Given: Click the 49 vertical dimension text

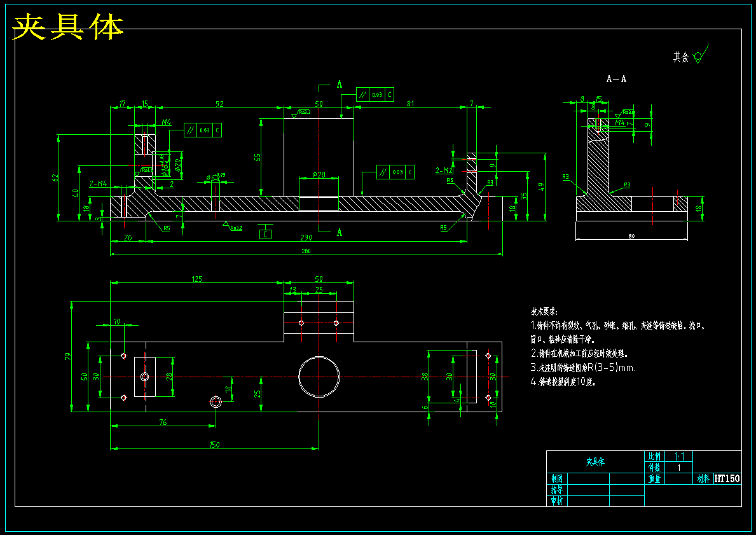Looking at the screenshot, I should point(541,186).
